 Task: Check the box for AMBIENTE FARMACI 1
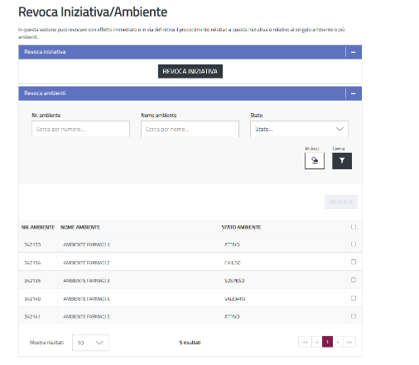(353, 244)
